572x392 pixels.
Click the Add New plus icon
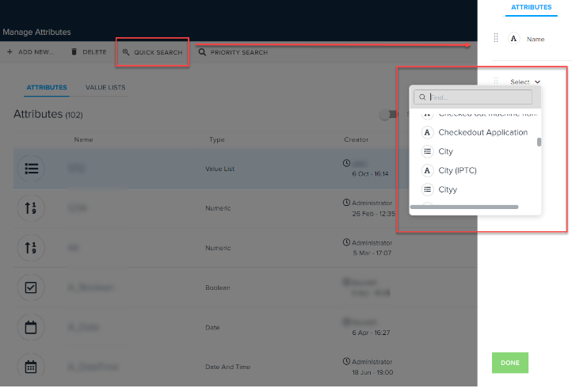click(10, 51)
